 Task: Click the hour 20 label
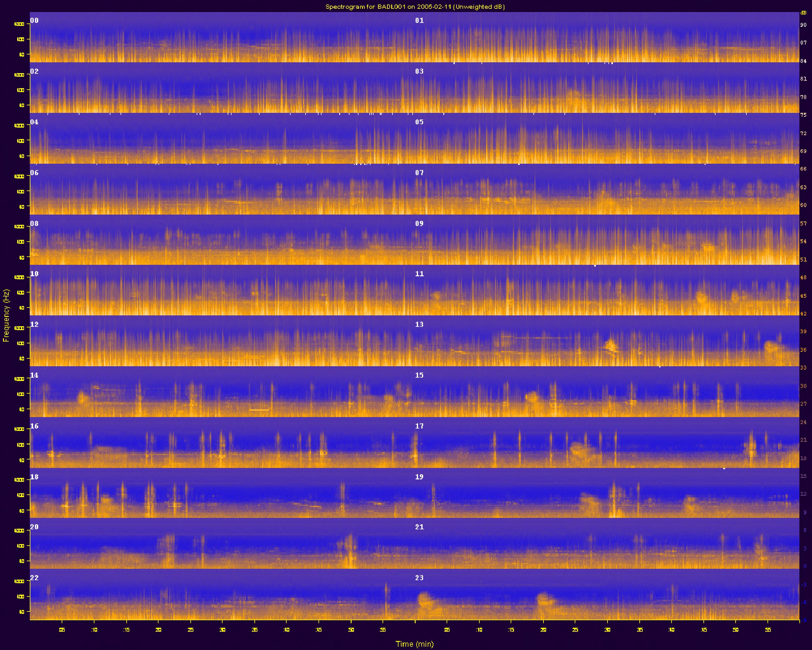34,527
